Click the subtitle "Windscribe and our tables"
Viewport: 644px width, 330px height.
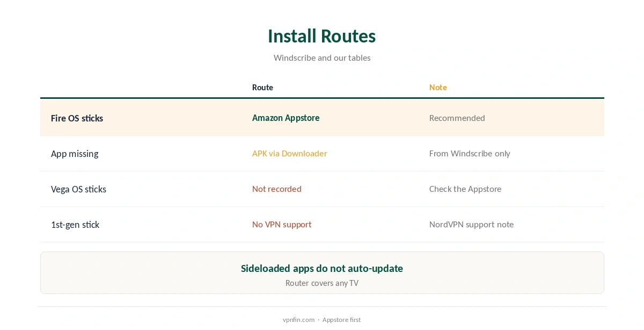point(322,58)
